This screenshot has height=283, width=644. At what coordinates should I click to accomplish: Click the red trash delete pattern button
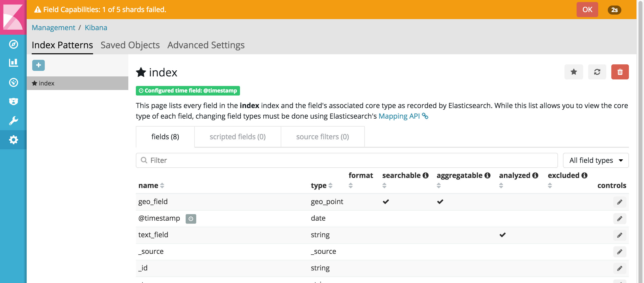620,72
